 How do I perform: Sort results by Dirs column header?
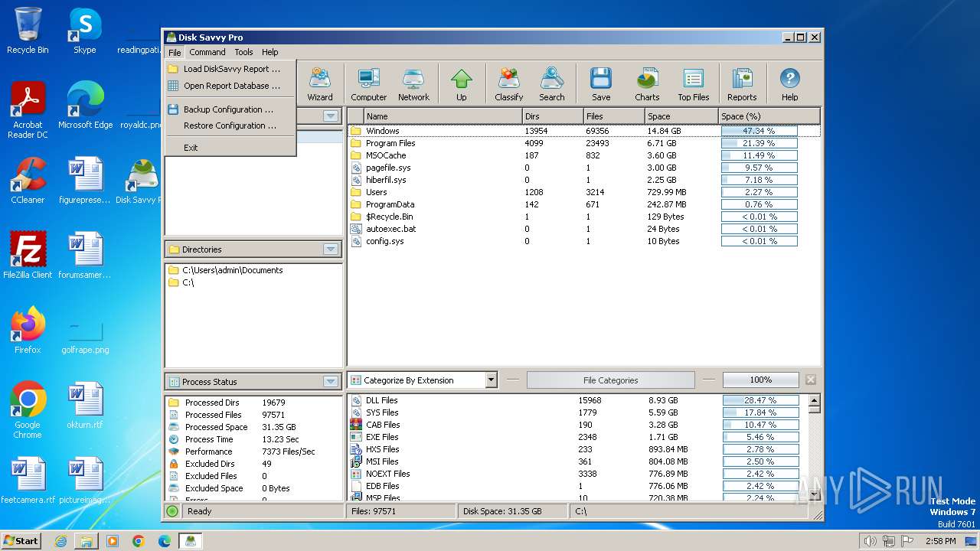pyautogui.click(x=552, y=116)
